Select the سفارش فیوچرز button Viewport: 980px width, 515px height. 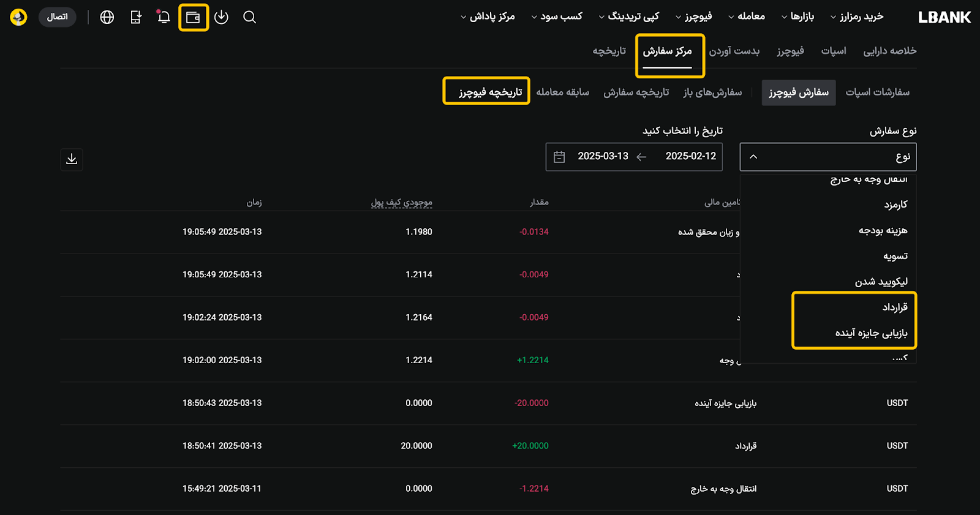pyautogui.click(x=798, y=92)
